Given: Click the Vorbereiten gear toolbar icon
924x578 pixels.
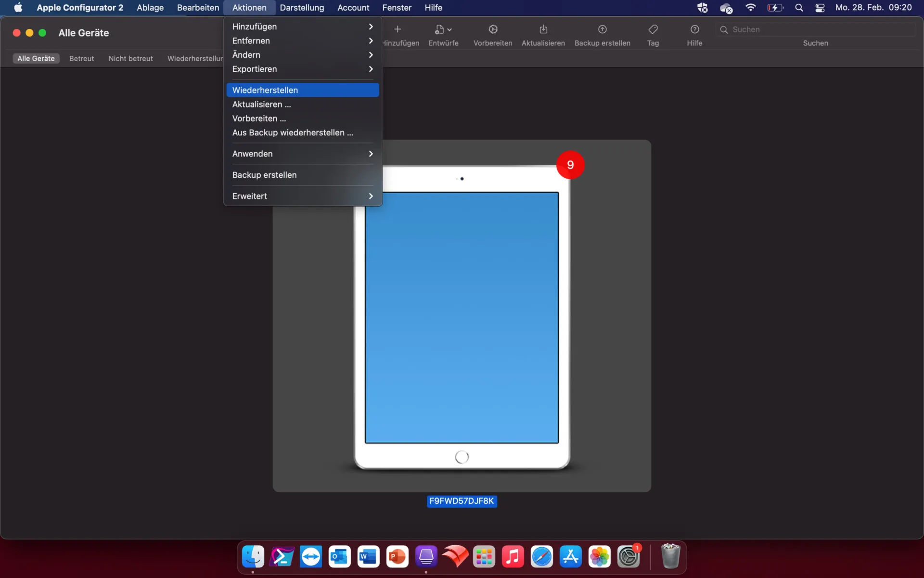Looking at the screenshot, I should pos(493,29).
